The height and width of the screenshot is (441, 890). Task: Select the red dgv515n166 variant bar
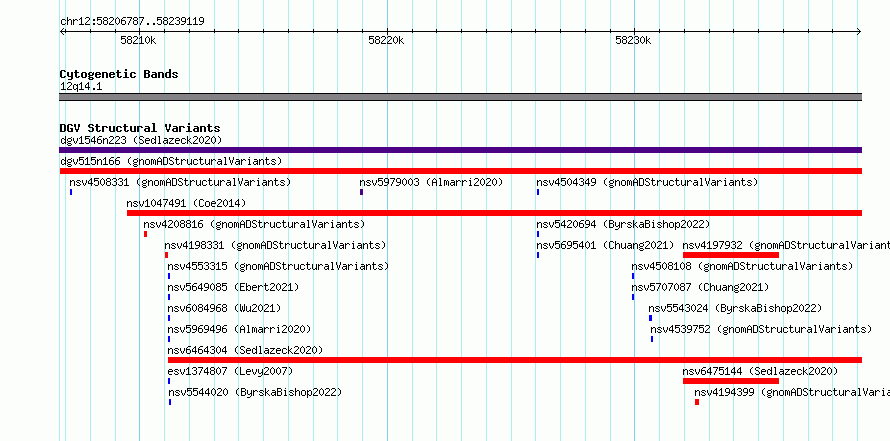(460, 171)
